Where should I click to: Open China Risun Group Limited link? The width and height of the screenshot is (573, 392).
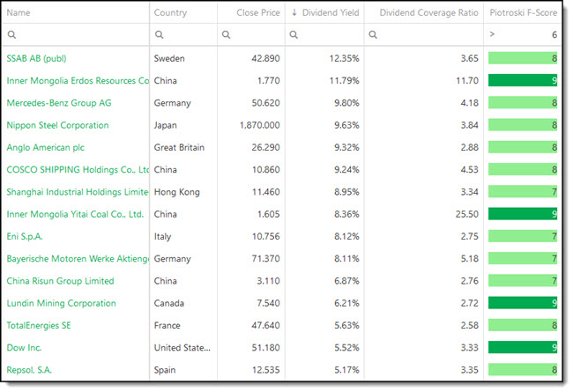[x=60, y=281]
